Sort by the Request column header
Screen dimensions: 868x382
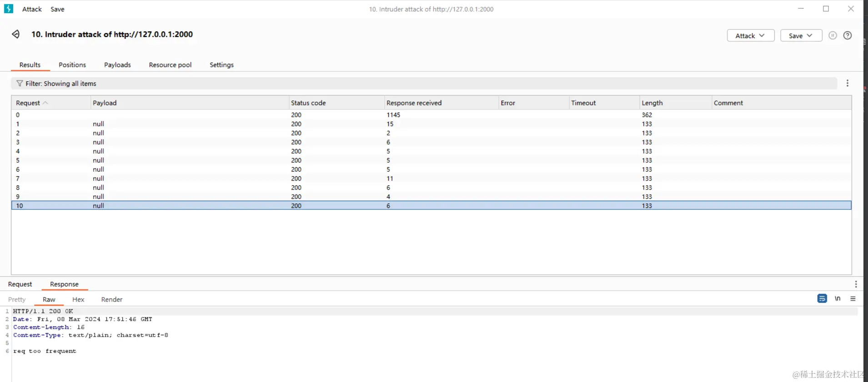(x=51, y=103)
